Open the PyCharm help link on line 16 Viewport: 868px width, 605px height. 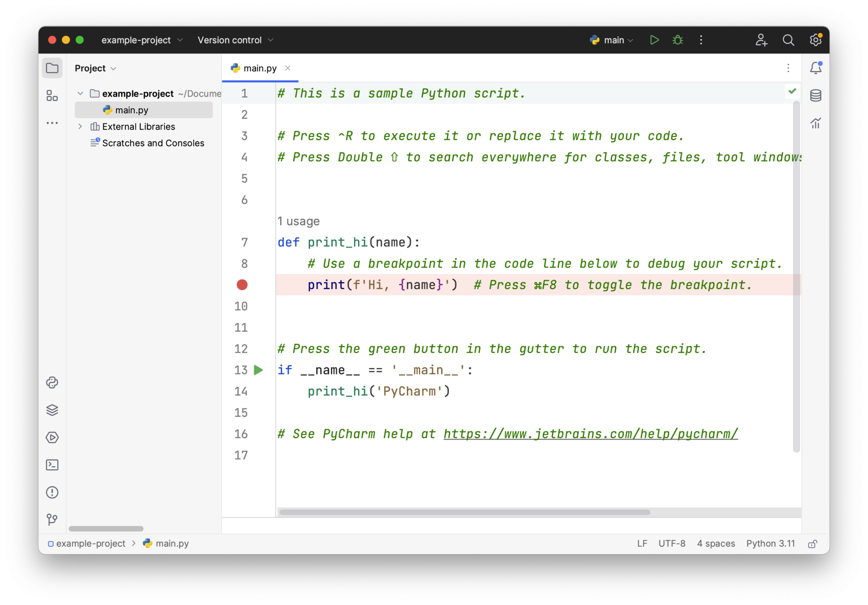590,434
